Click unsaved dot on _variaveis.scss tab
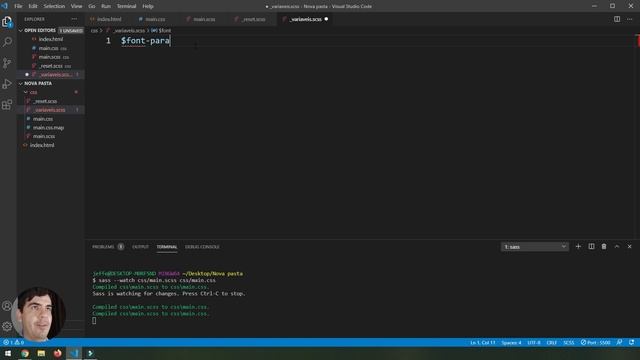 tap(326, 19)
